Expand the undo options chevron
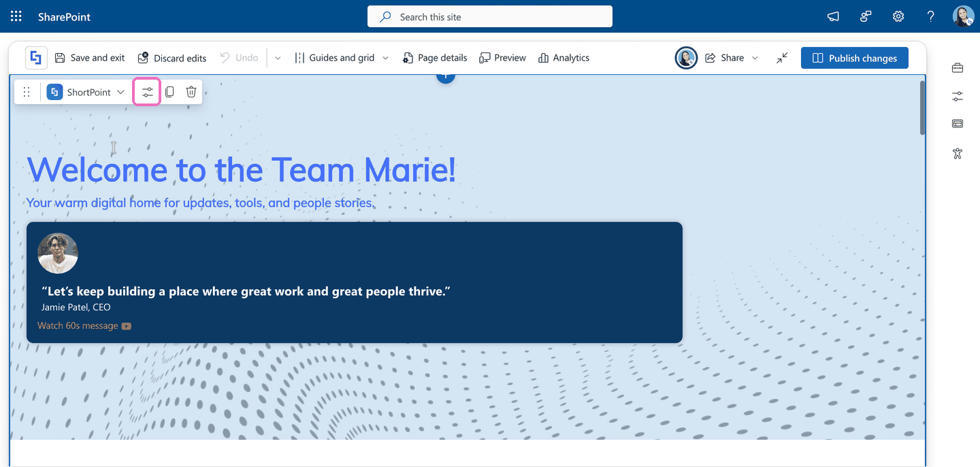The height and width of the screenshot is (467, 980). (278, 58)
